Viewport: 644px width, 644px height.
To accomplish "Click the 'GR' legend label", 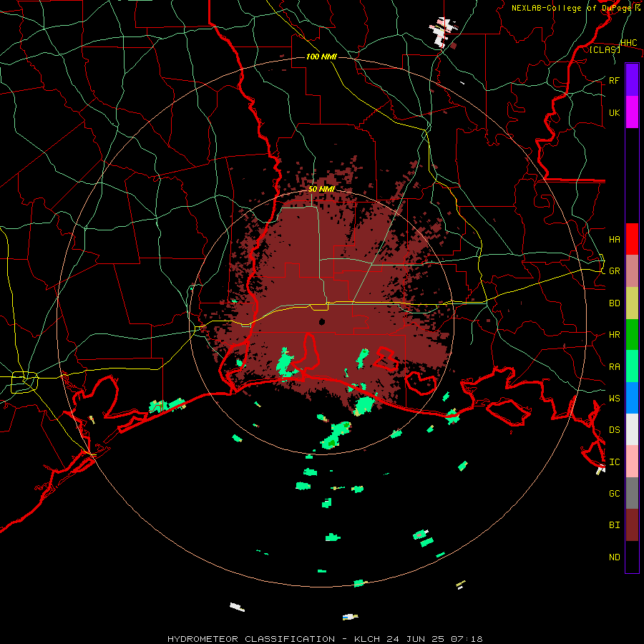I will pyautogui.click(x=614, y=271).
